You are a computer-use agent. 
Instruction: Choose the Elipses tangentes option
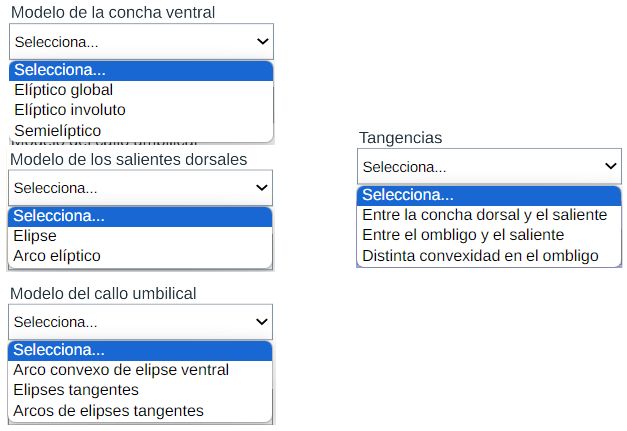click(x=76, y=390)
